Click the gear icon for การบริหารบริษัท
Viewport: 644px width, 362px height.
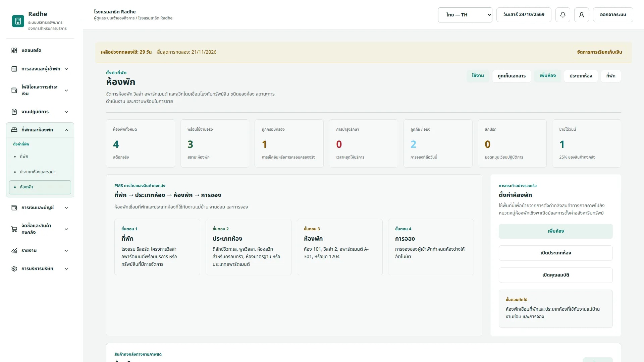pyautogui.click(x=14, y=268)
